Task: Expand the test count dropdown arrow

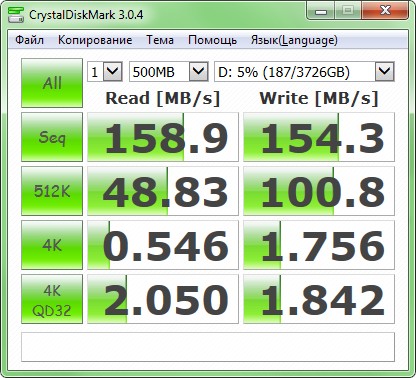Action: (113, 72)
